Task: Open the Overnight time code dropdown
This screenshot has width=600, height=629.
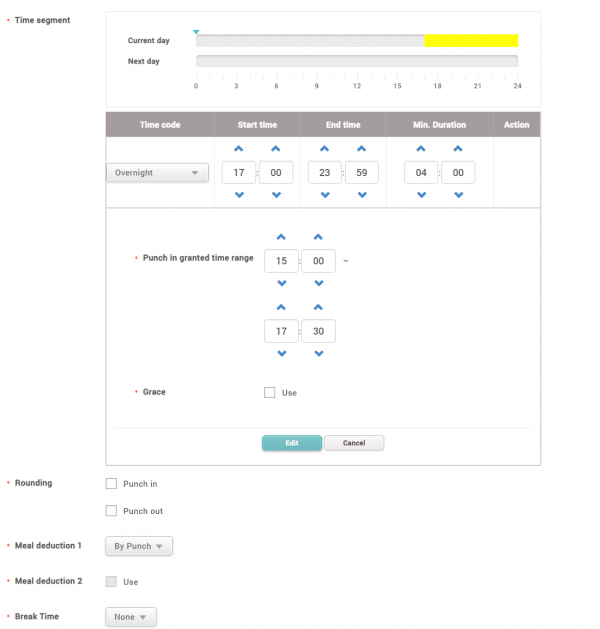Action: pyautogui.click(x=156, y=173)
